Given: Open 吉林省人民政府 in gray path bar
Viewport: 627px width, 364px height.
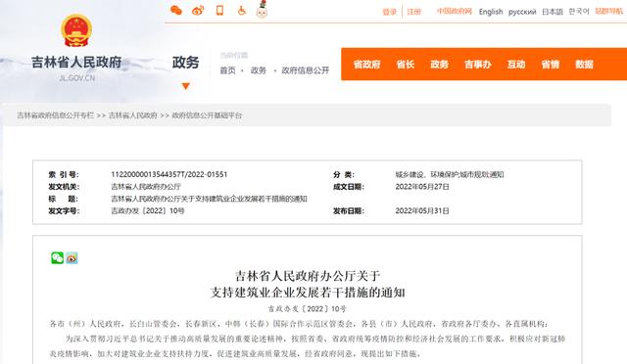Looking at the screenshot, I should (133, 115).
